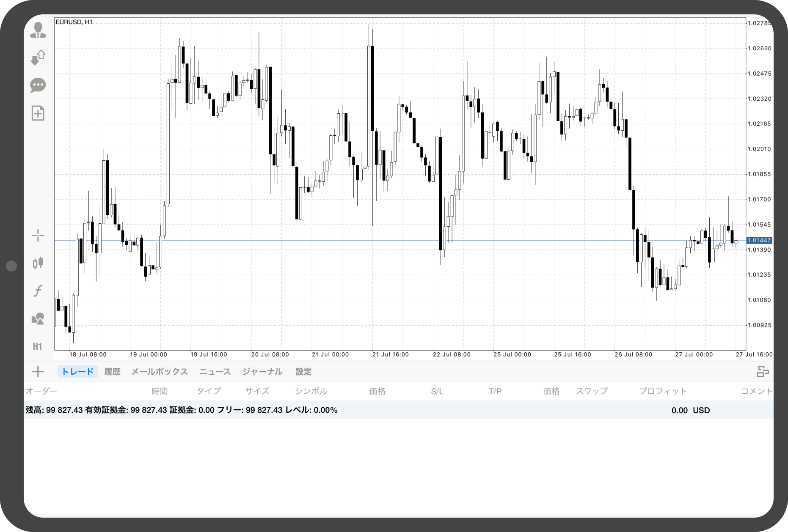Click the 27 Jul 00:00 time label
The image size is (788, 532).
click(694, 354)
